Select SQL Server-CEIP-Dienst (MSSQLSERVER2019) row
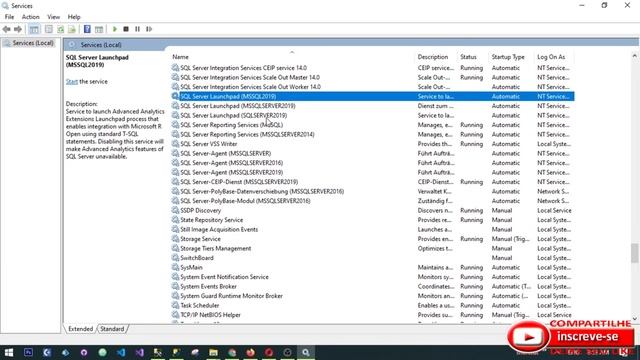The width and height of the screenshot is (640, 360). click(372, 182)
